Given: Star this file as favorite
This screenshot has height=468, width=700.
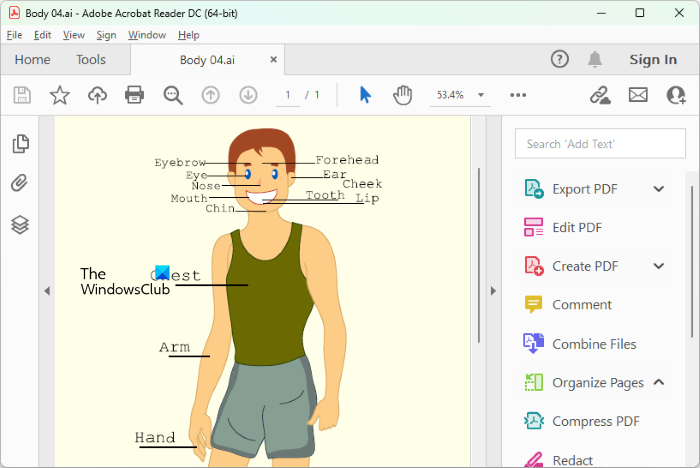Looking at the screenshot, I should (60, 95).
